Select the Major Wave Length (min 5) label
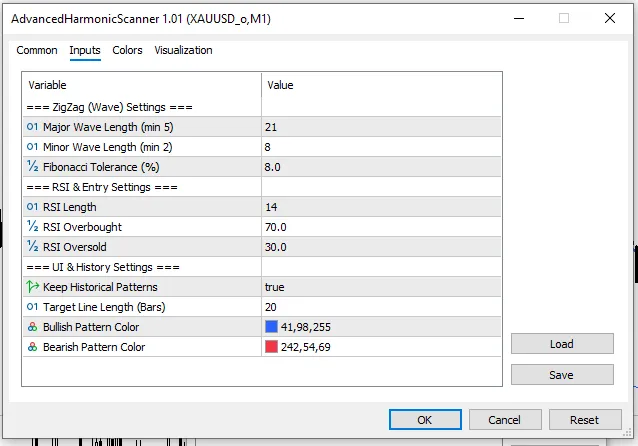The width and height of the screenshot is (638, 446). click(x=108, y=127)
